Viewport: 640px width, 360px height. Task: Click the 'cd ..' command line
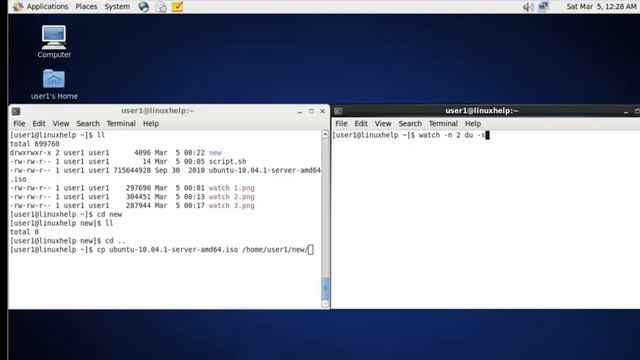(x=68, y=241)
